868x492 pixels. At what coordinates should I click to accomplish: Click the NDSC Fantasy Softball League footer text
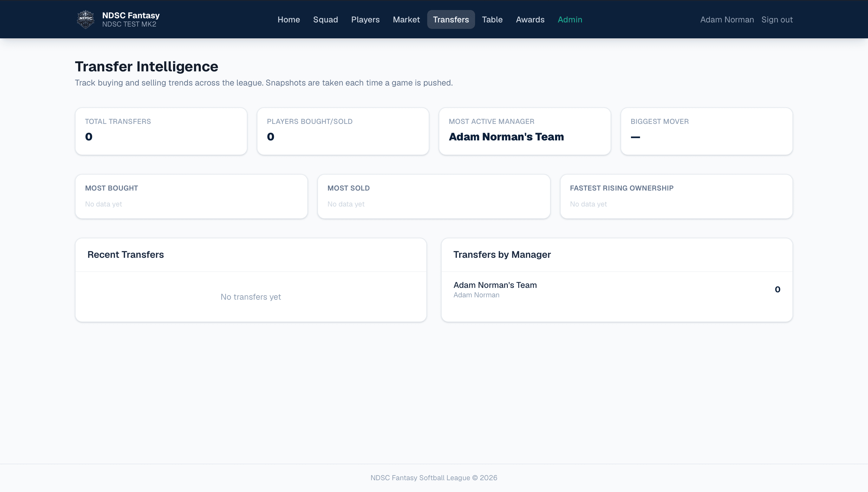coord(434,478)
